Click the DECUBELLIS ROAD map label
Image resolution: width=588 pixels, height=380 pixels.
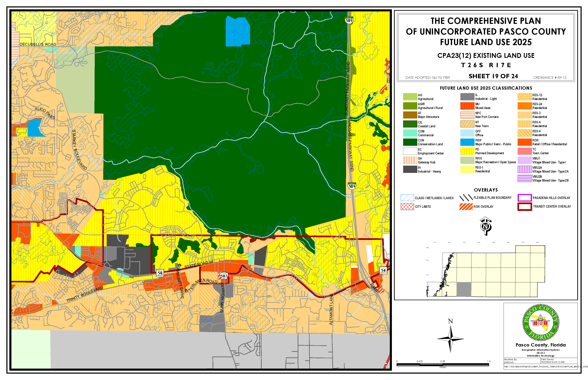click(x=38, y=44)
